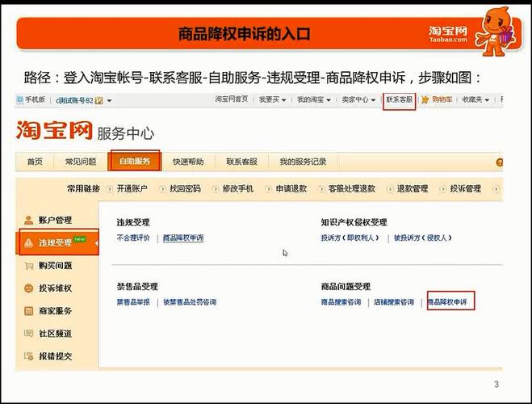
Task: Expand the 卖家中心 dropdown
Action: [x=373, y=100]
